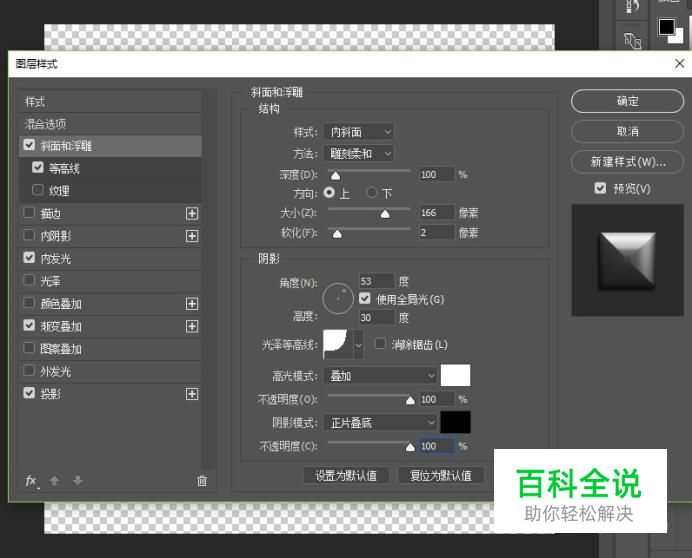
Task: Enable the 纹理 checkbox
Action: [38, 190]
